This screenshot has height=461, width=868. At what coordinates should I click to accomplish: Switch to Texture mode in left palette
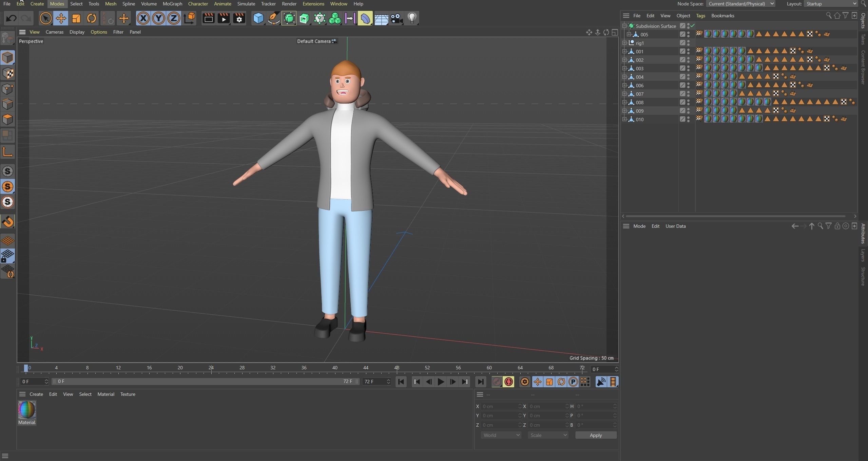8,73
